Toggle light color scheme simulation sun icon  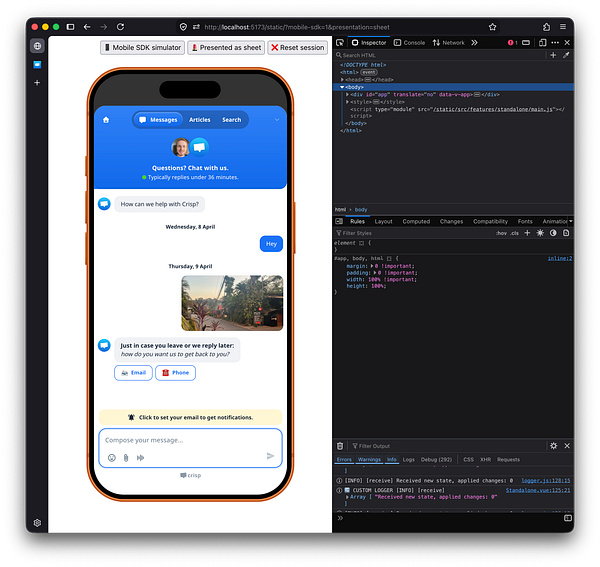(x=540, y=233)
